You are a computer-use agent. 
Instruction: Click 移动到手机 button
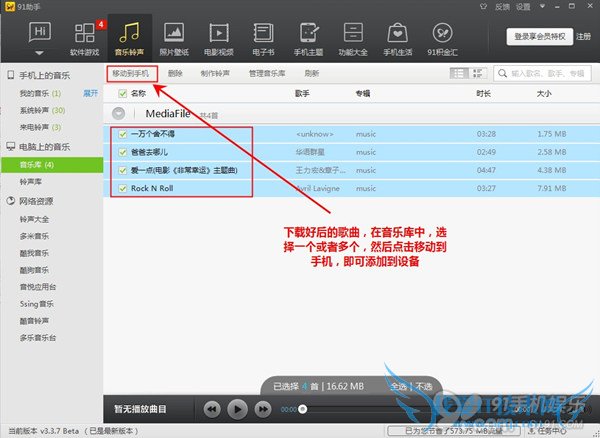coord(132,73)
